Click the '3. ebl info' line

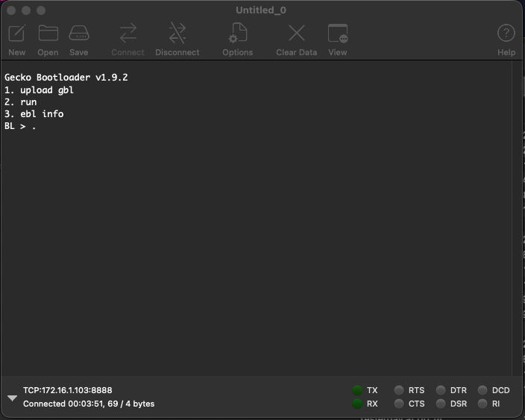tap(34, 114)
